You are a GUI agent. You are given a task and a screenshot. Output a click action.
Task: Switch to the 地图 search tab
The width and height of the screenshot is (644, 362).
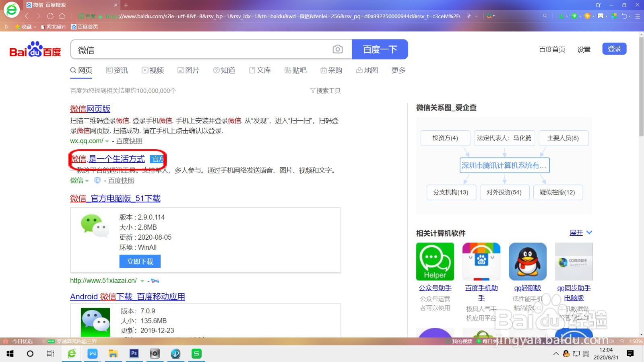tap(367, 70)
